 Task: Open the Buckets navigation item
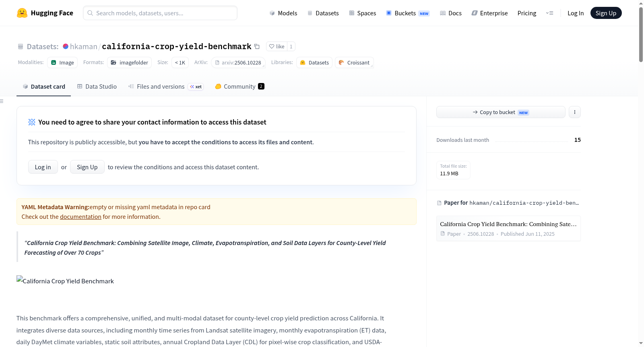point(408,13)
